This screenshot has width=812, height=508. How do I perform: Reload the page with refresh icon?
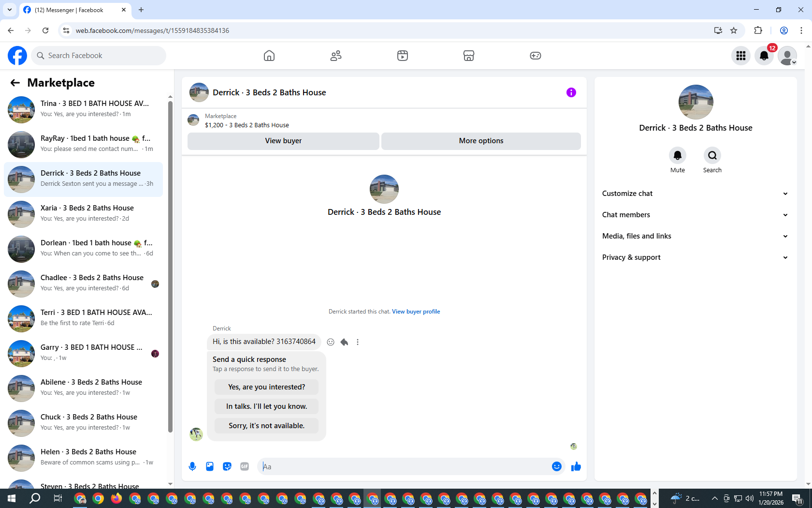pos(45,30)
